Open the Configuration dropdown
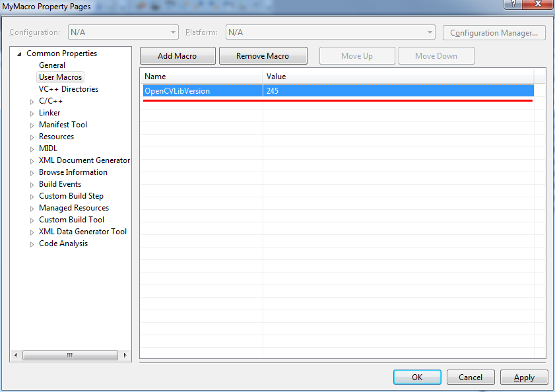555x392 pixels. [x=123, y=32]
